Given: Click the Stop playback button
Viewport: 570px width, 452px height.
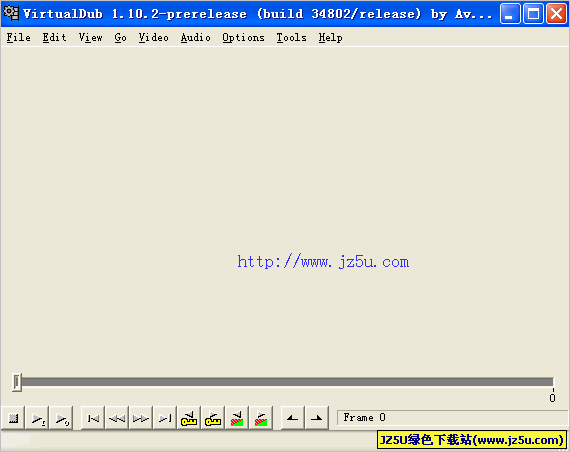Looking at the screenshot, I should point(13,418).
